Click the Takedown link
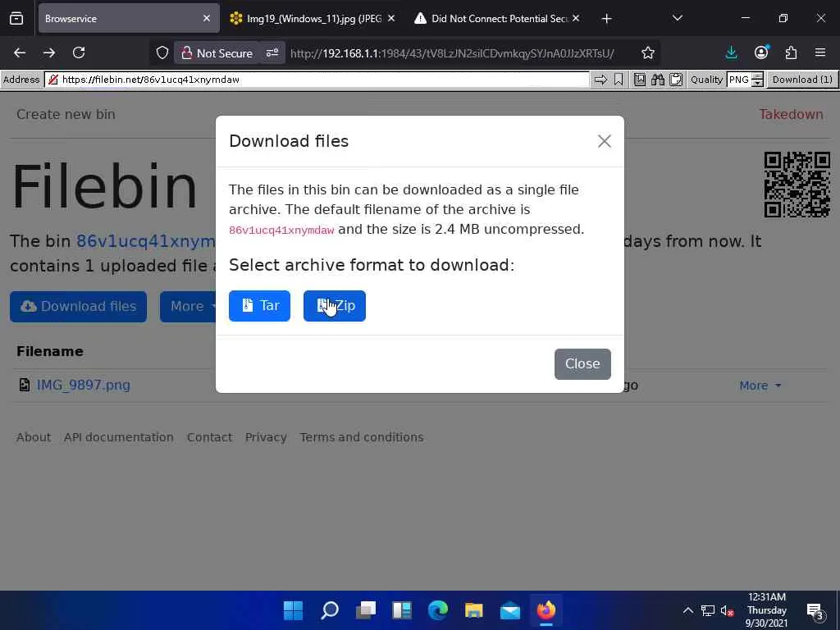Screen dimensions: 840x630 pos(791,114)
